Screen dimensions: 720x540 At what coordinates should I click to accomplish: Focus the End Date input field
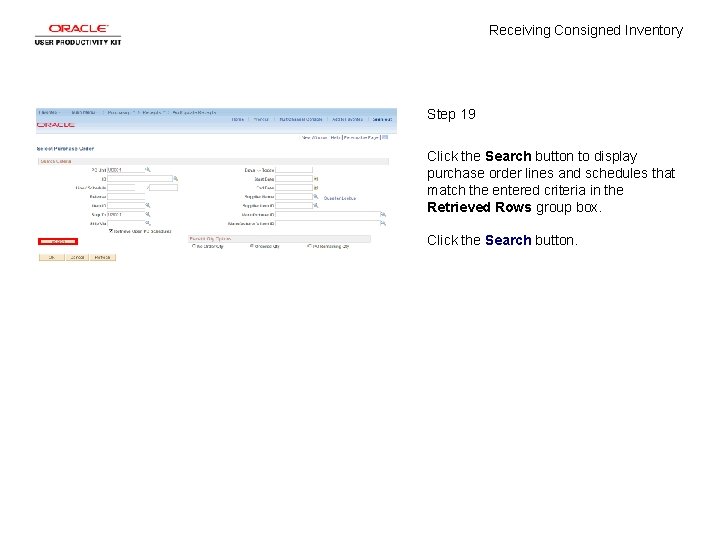pyautogui.click(x=294, y=188)
